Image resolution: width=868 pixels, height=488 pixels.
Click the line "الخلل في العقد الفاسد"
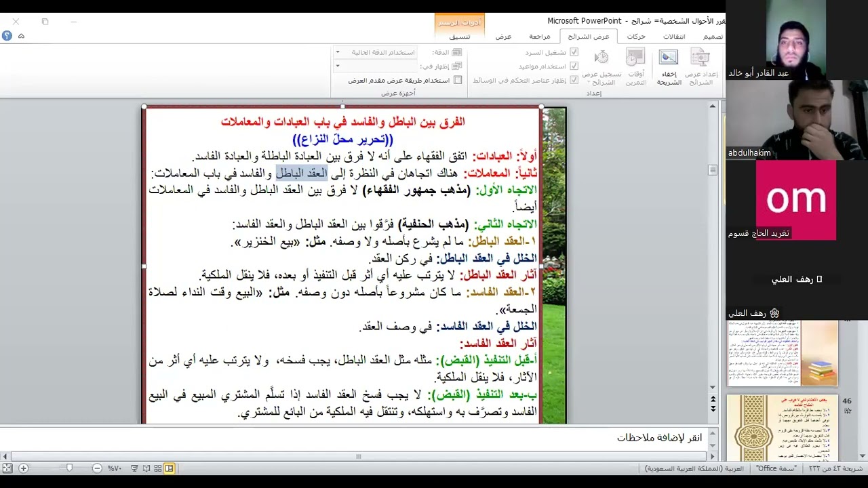(486, 327)
